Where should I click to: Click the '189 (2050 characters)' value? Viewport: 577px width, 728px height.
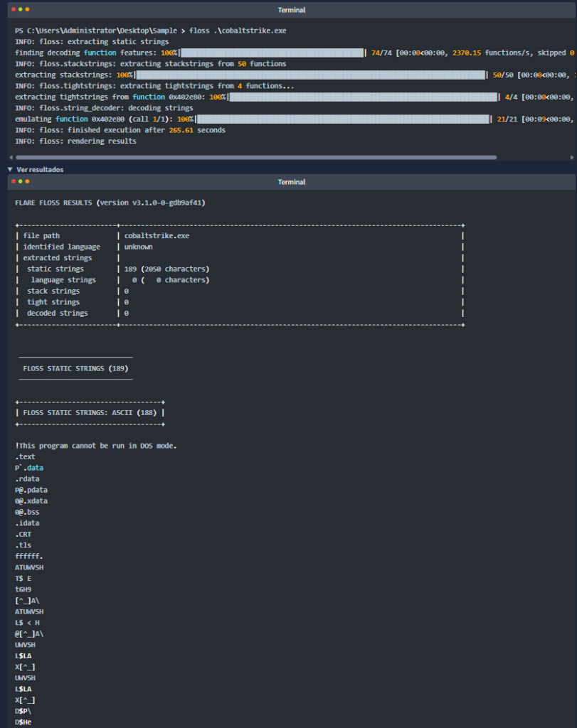(166, 269)
